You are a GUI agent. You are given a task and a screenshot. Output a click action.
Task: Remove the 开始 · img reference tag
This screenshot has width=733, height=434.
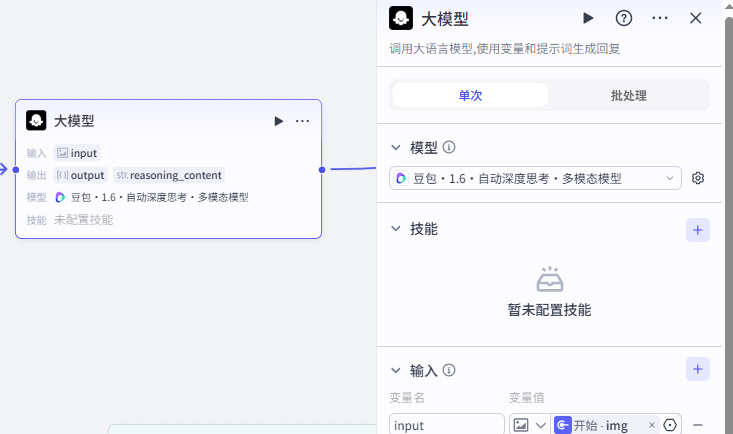[652, 425]
